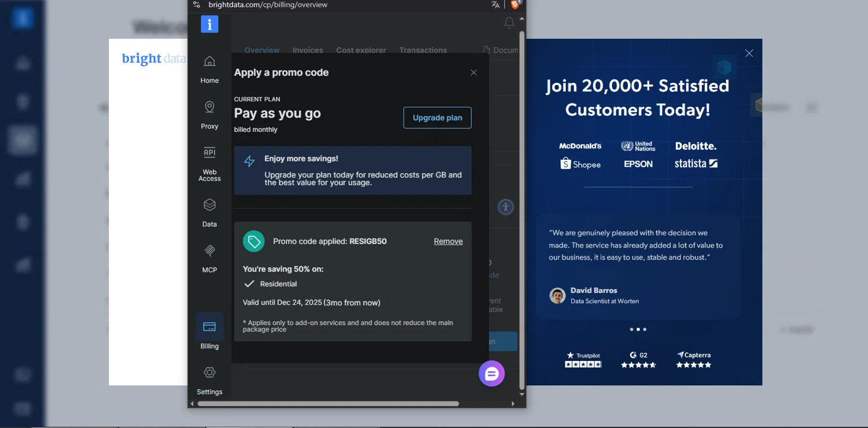Click the Valid until Dec 24, 2025 text
868x428 pixels.
pyautogui.click(x=311, y=302)
